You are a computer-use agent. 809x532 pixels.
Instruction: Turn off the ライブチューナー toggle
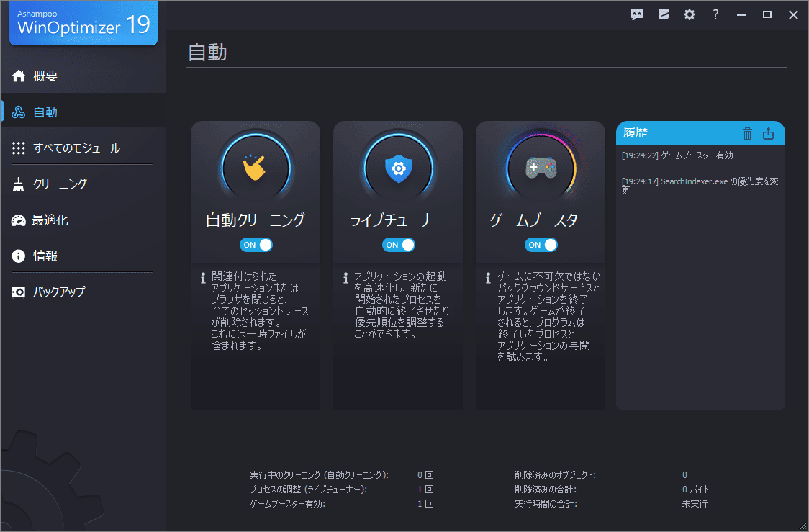398,245
